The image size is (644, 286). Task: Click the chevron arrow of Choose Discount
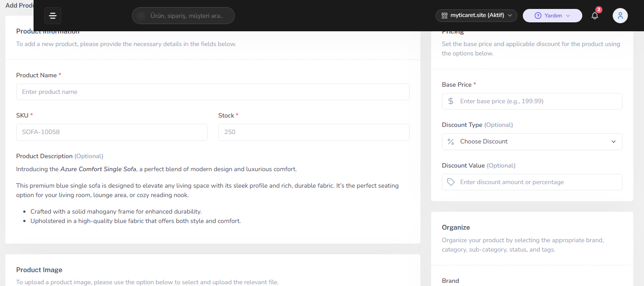[x=614, y=142]
